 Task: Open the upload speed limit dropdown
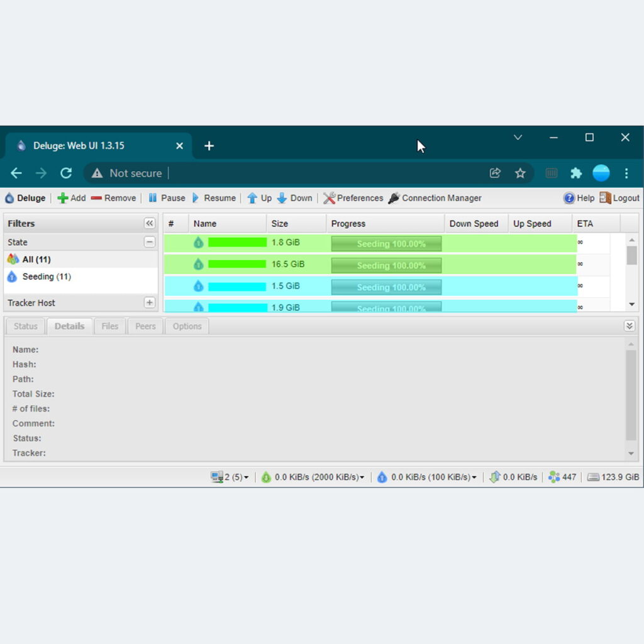(x=427, y=477)
